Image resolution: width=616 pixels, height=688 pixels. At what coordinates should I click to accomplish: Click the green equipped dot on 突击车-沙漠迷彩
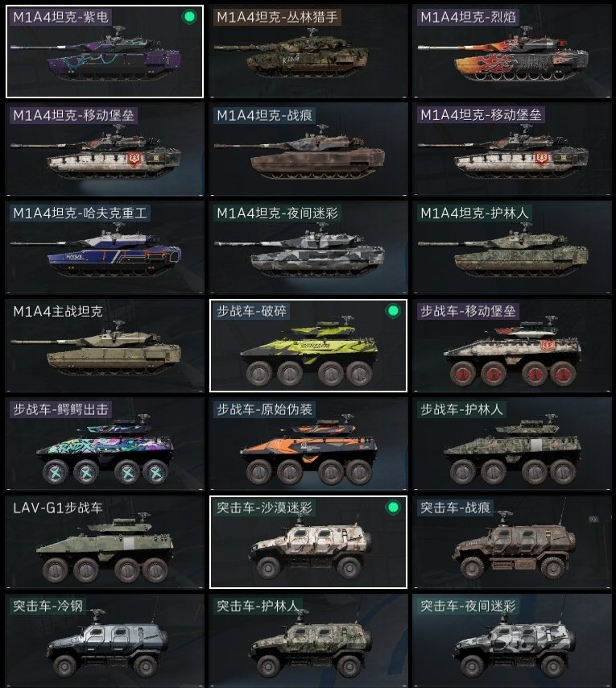(393, 508)
